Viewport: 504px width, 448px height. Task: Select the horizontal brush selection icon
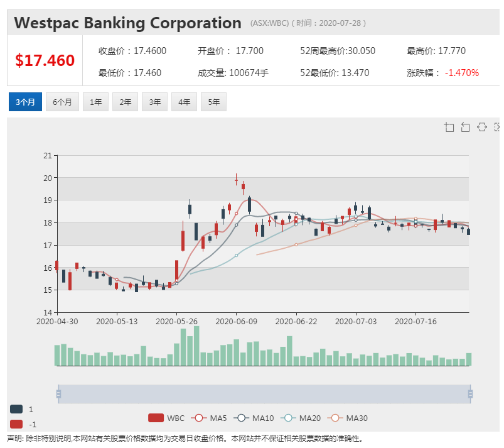(482, 127)
